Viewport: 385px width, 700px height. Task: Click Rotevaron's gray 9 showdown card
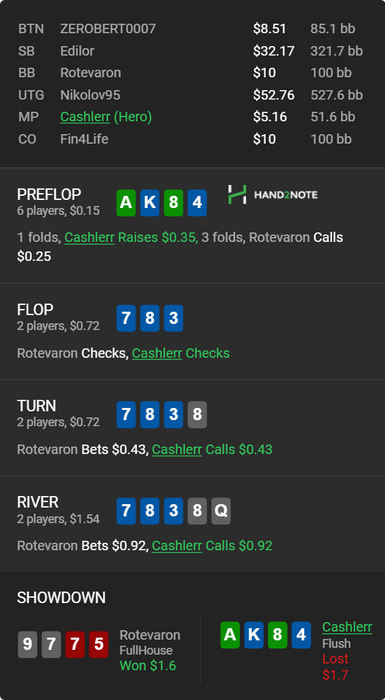pyautogui.click(x=27, y=644)
